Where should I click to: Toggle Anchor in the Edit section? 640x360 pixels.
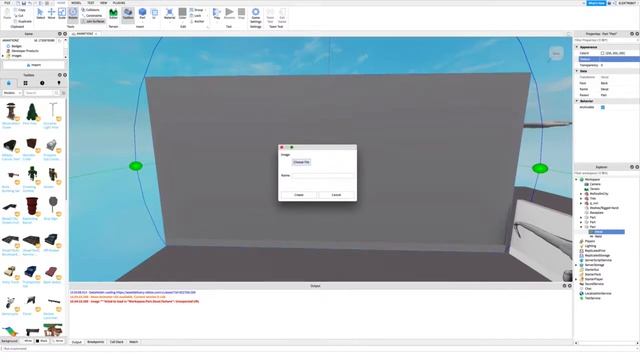(197, 21)
